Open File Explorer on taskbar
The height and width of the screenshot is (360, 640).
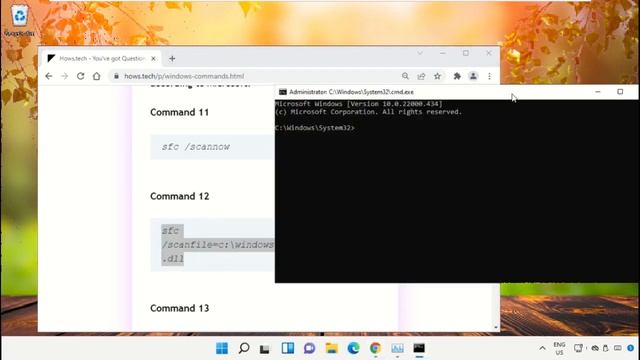pos(331,348)
